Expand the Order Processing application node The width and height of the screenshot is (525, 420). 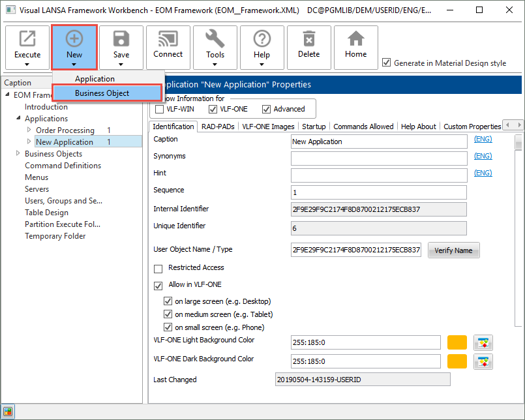29,130
